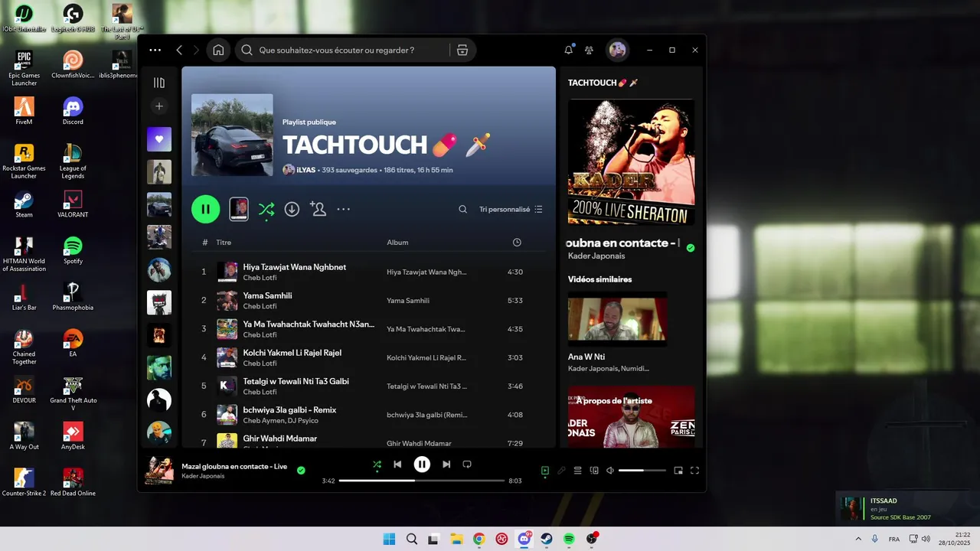Open the Tri personnalisé sort dropdown

click(511, 209)
